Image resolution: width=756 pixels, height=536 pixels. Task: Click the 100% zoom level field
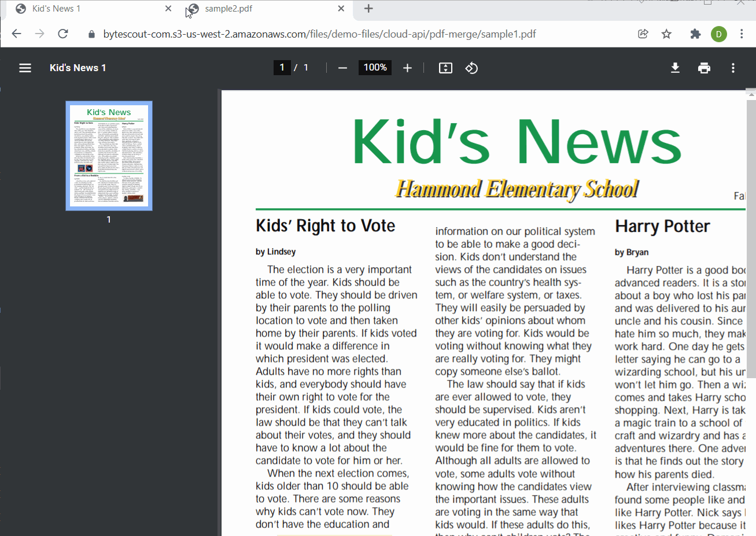coord(375,68)
